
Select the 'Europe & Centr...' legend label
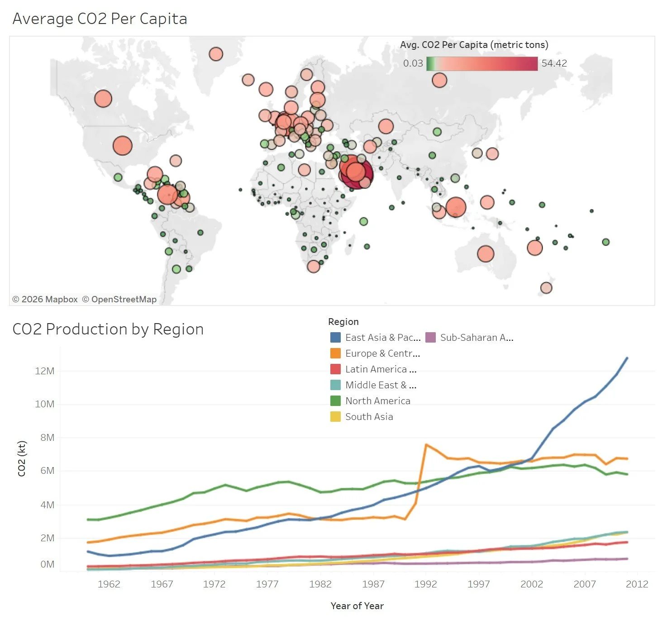[383, 353]
